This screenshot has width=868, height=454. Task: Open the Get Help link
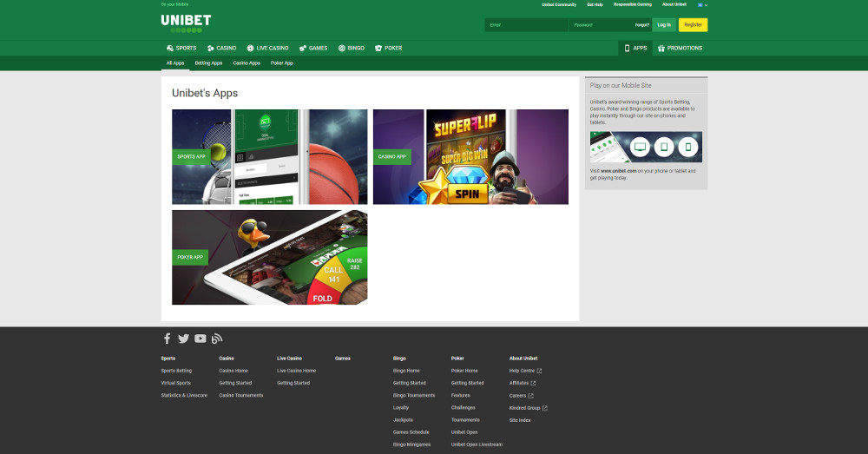tap(595, 4)
